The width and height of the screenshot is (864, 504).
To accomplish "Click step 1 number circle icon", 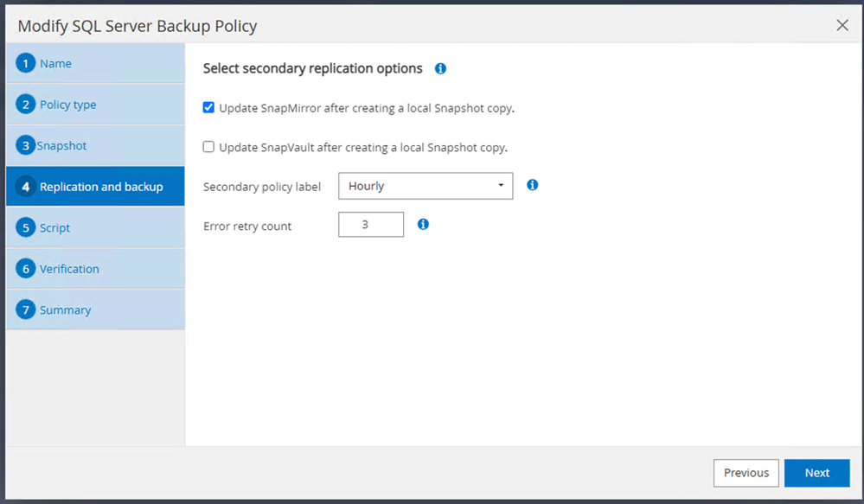I will 26,64.
